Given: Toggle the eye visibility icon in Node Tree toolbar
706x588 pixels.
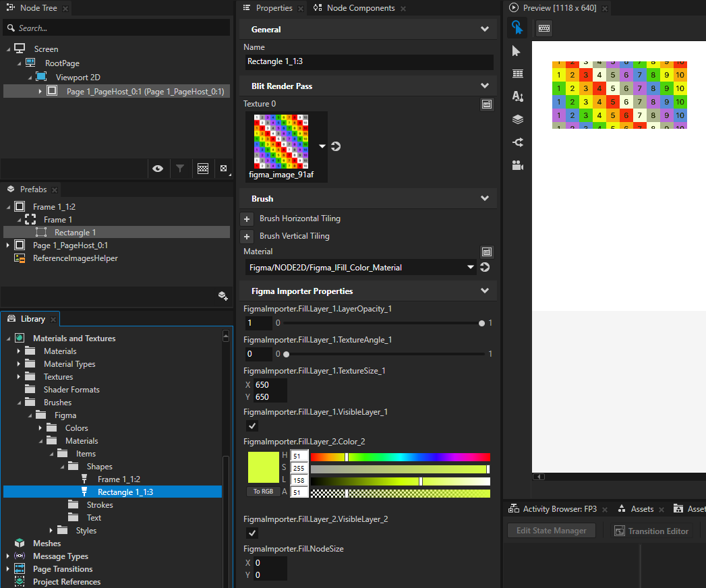Looking at the screenshot, I should pos(158,168).
